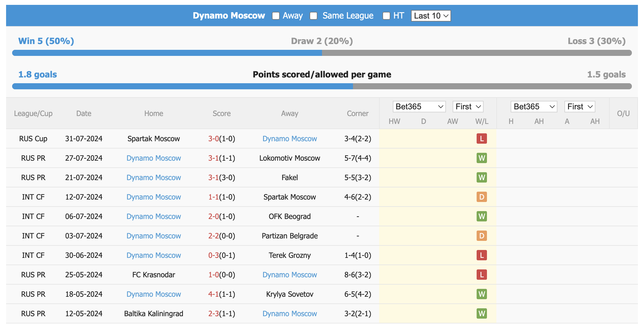Click the 1.8 goals label
This screenshot has height=325, width=644.
[38, 74]
